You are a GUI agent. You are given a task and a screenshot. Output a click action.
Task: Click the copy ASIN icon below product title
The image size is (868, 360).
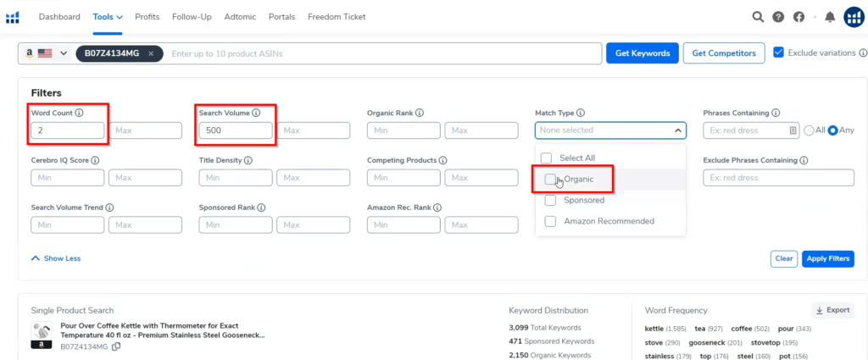click(x=116, y=346)
